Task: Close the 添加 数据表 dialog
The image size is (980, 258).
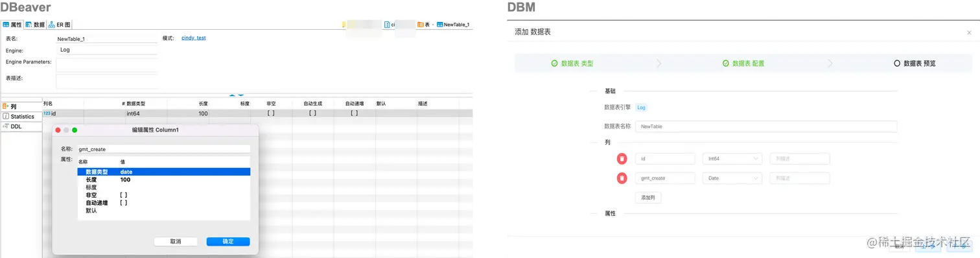Action: 969,32
